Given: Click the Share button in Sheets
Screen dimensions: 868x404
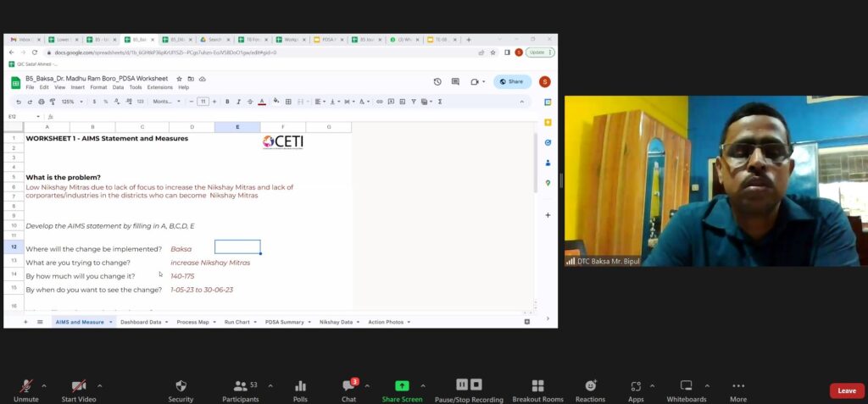Looking at the screenshot, I should [x=512, y=81].
